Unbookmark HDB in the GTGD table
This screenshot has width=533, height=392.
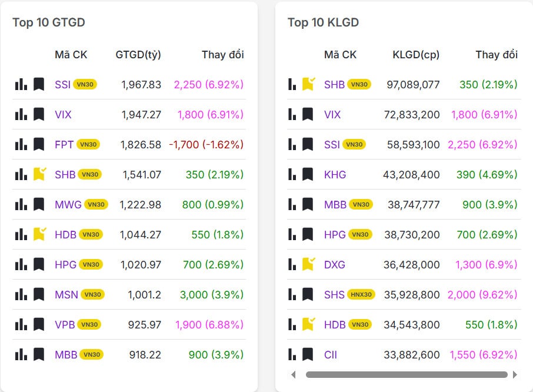point(38,234)
